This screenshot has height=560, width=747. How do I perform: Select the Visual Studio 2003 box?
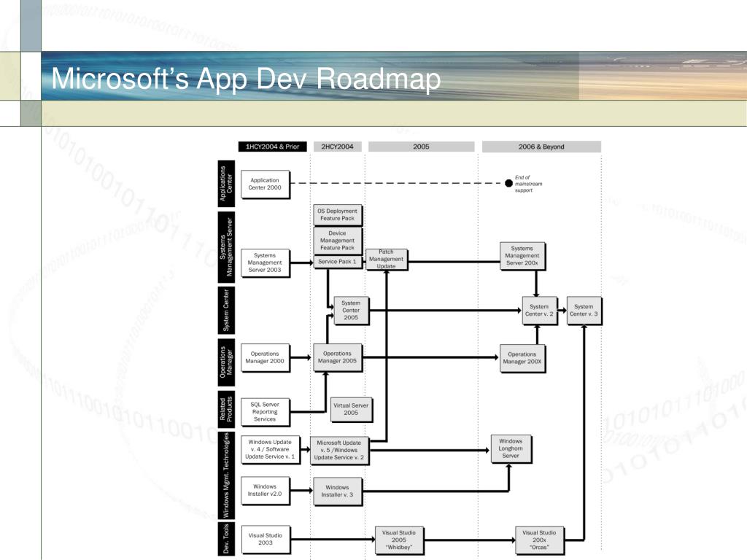[266, 539]
